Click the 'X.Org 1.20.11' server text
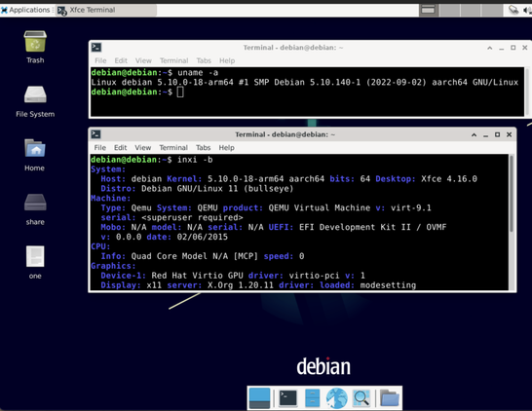Image resolution: width=532 pixels, height=411 pixels. [x=241, y=285]
